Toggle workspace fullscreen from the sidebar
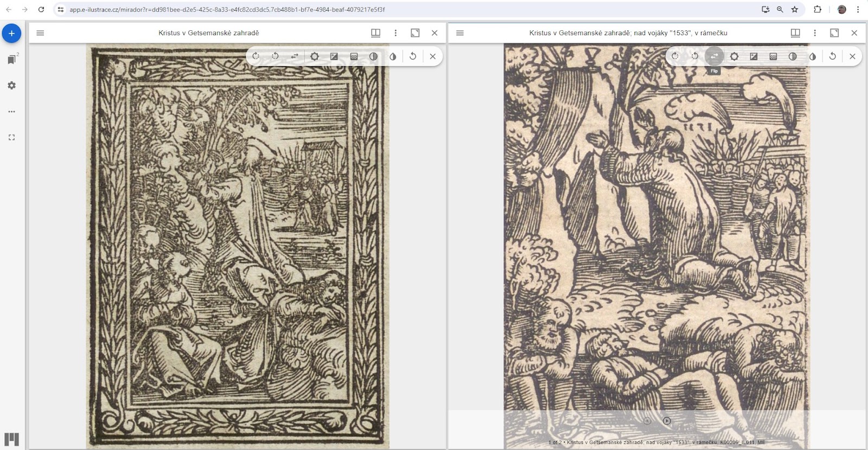Viewport: 868px width, 450px height. point(11,138)
